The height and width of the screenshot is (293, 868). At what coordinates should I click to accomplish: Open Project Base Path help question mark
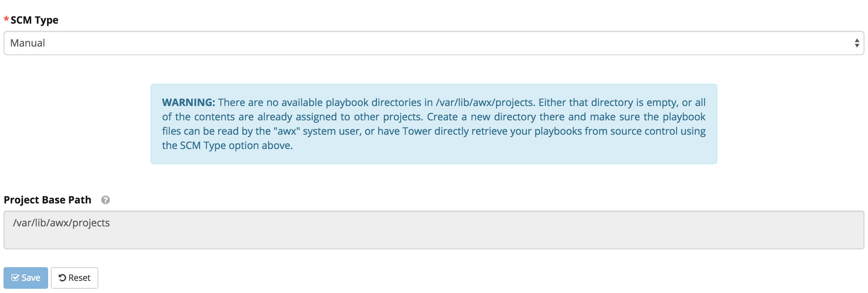(x=105, y=200)
